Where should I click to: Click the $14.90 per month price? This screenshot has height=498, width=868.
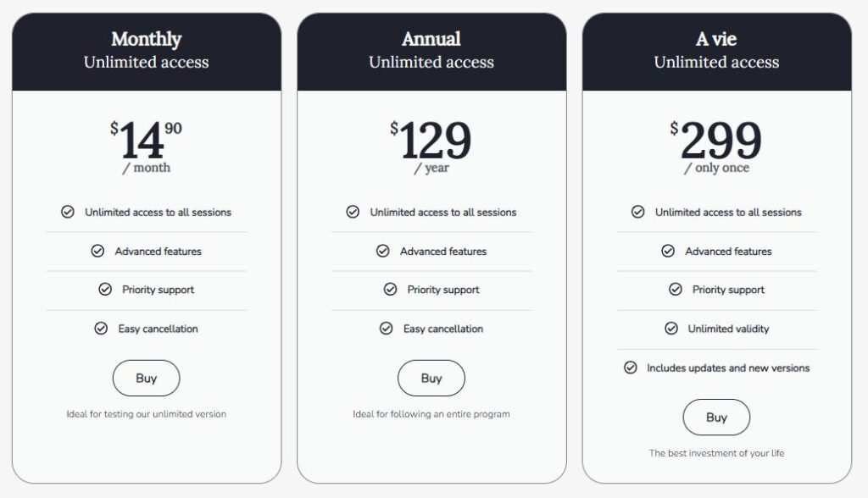click(146, 141)
